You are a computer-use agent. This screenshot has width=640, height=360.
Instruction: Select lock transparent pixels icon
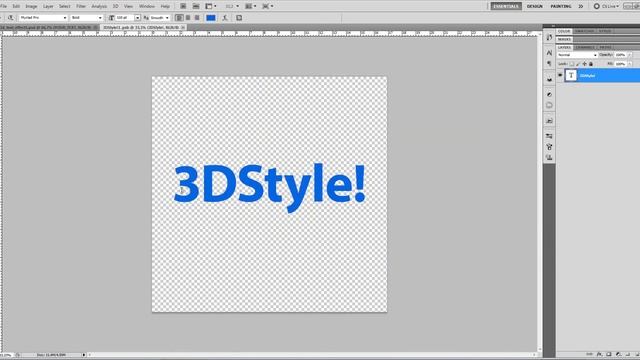[572, 64]
